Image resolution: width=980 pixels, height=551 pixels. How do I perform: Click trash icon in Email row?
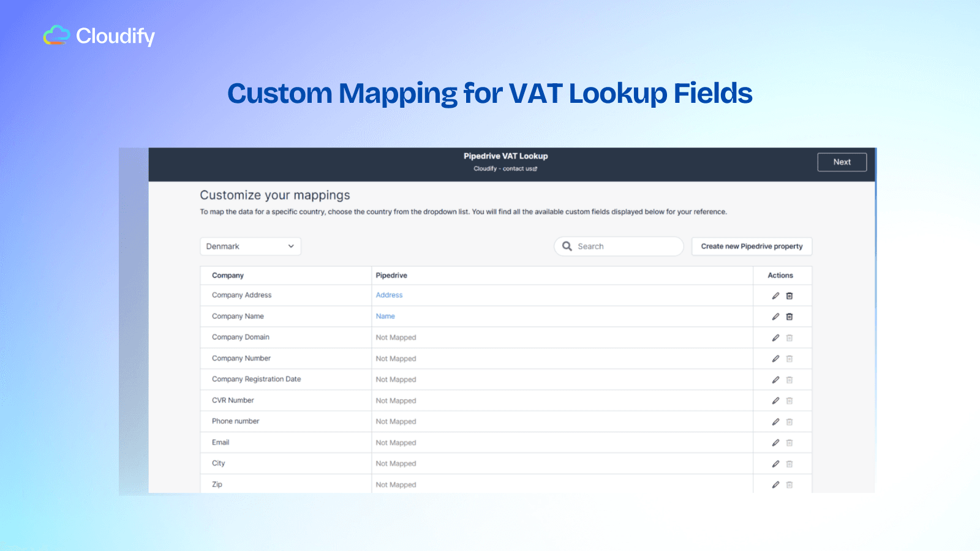point(790,443)
